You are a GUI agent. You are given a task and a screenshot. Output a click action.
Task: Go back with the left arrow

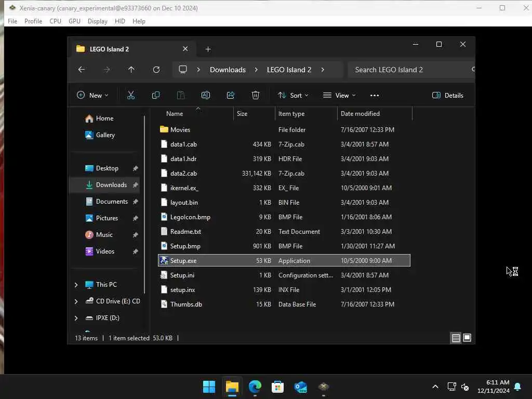[x=82, y=70]
